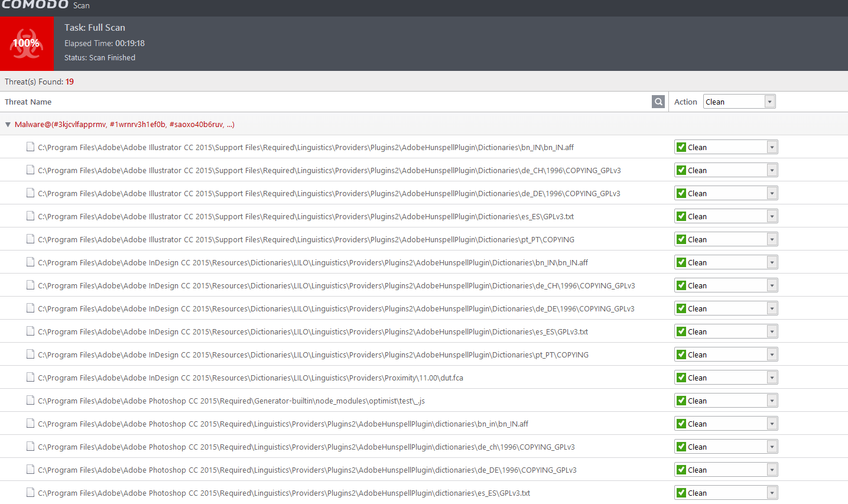This screenshot has width=848, height=504.
Task: Open Clean action dropdown for InDesign de_DE COPYING_GPLv3
Action: coord(726,308)
